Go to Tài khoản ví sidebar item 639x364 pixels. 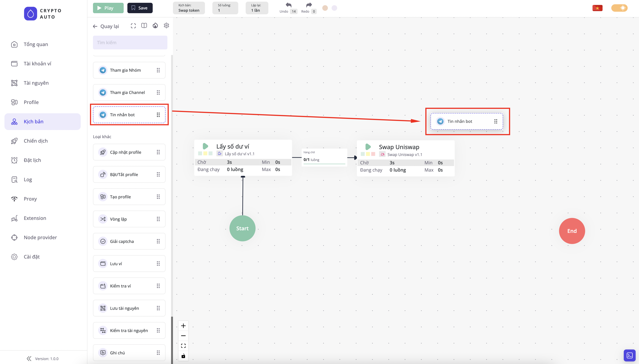click(37, 64)
